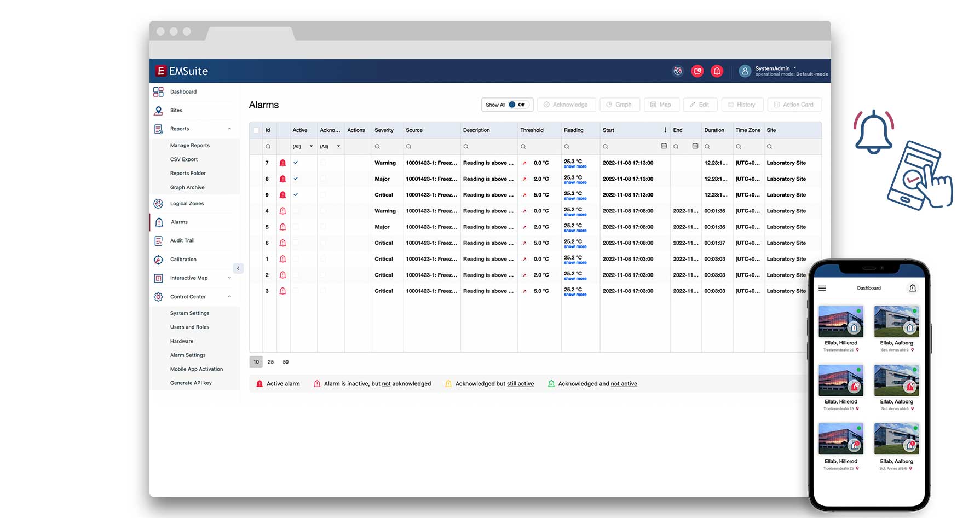Click the Control Center gear icon

pos(158,297)
